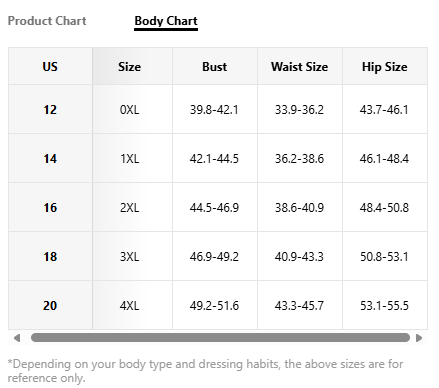
Task: Click the horizontal scrollbar thumb
Action: tap(220, 338)
